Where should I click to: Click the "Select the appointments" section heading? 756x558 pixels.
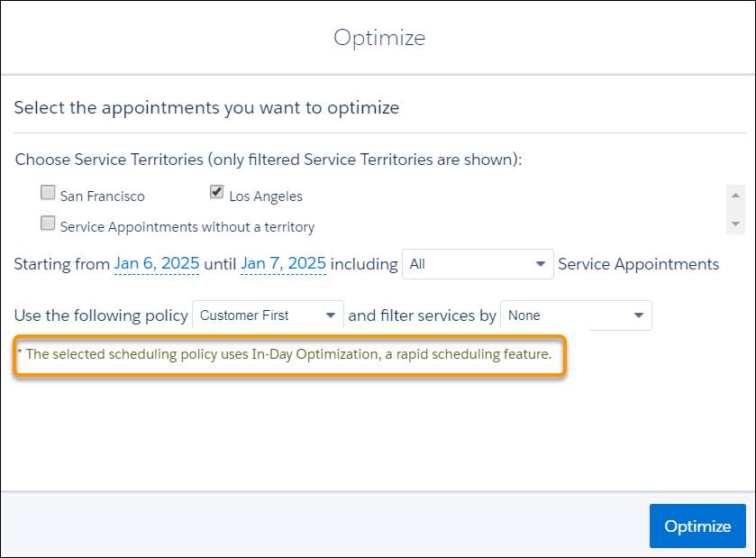[x=206, y=106]
